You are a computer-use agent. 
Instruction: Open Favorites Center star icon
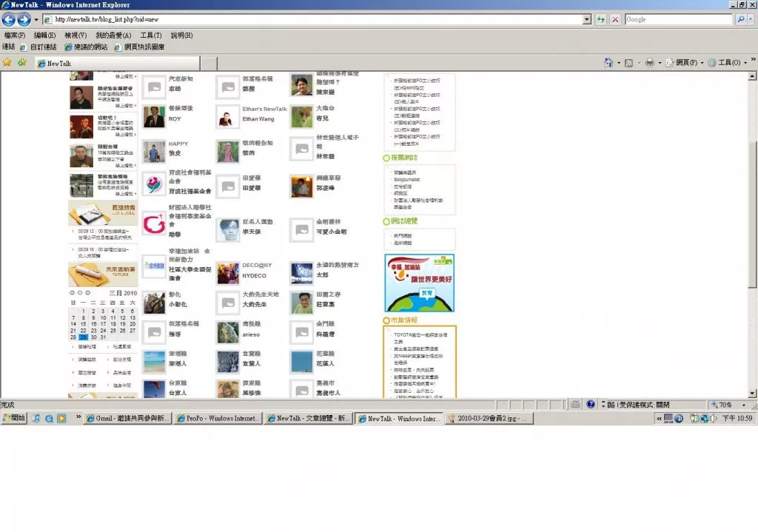tap(7, 63)
